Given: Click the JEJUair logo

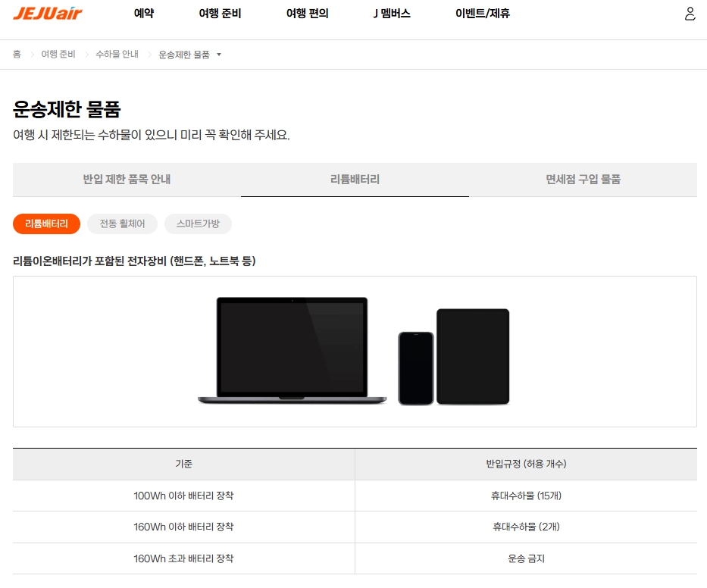Looking at the screenshot, I should 47,14.
